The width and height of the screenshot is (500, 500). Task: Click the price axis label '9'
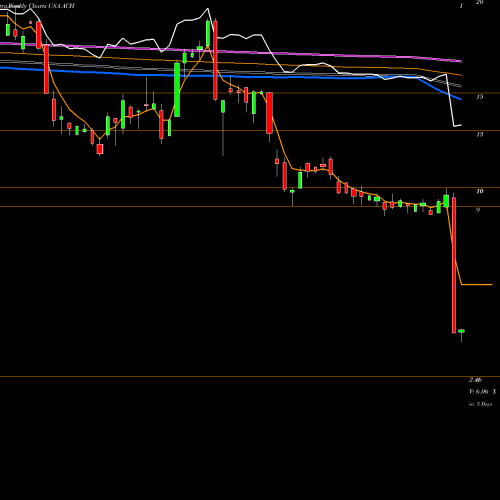point(478,210)
